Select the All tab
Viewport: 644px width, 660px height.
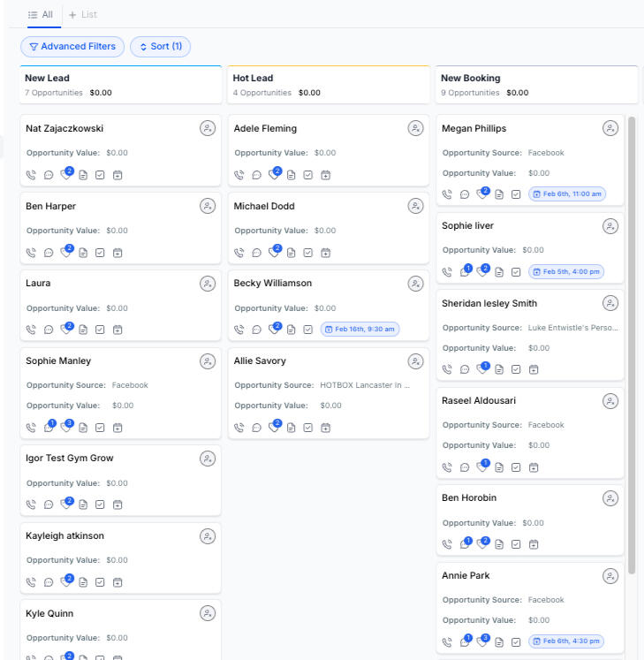[x=41, y=15]
